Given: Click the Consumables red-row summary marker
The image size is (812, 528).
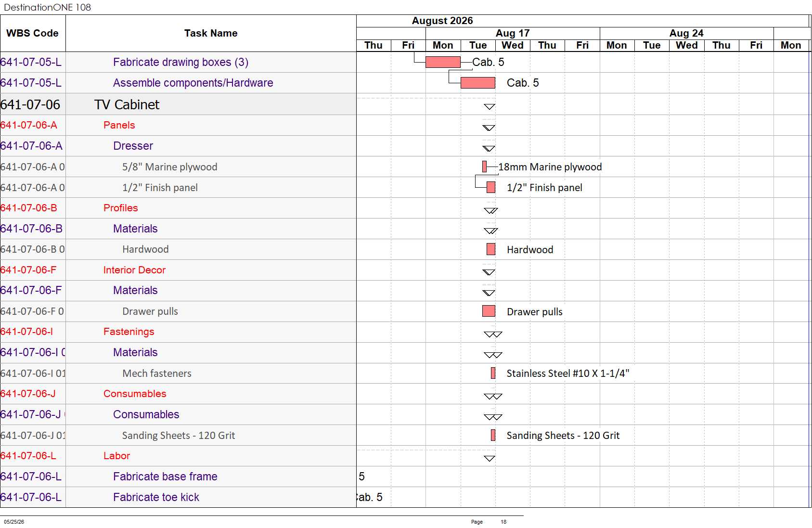Looking at the screenshot, I should tap(493, 397).
